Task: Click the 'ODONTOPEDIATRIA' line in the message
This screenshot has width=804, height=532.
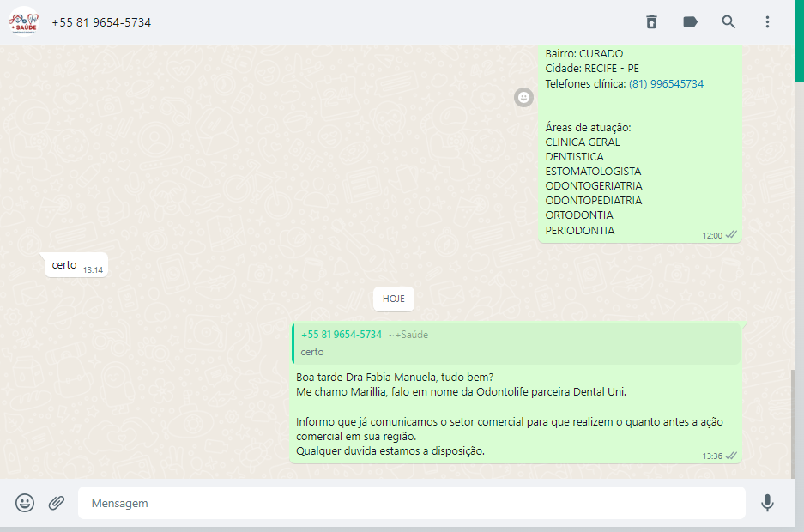Action: (593, 201)
